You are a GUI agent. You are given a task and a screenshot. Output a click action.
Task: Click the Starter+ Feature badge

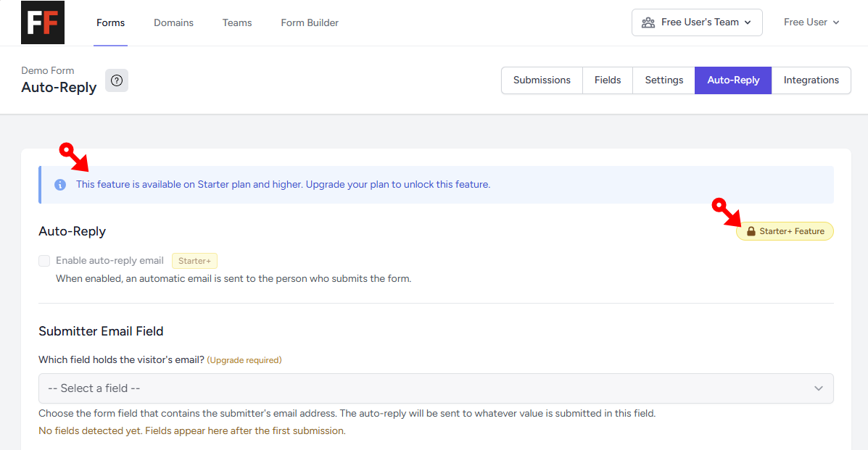(785, 231)
